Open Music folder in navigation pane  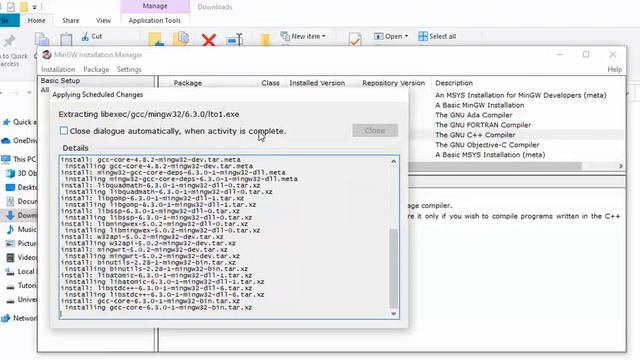(22, 229)
